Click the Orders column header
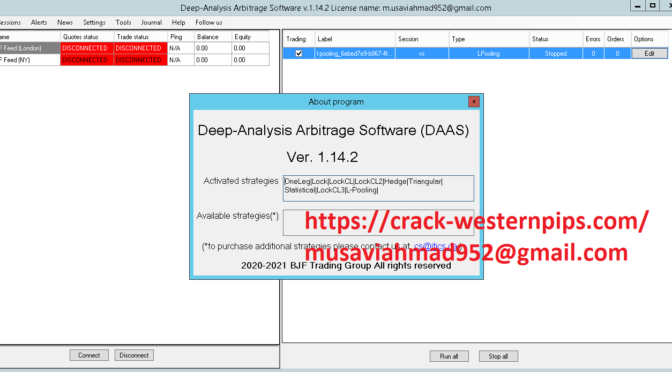This screenshot has height=372, width=672. (x=617, y=39)
